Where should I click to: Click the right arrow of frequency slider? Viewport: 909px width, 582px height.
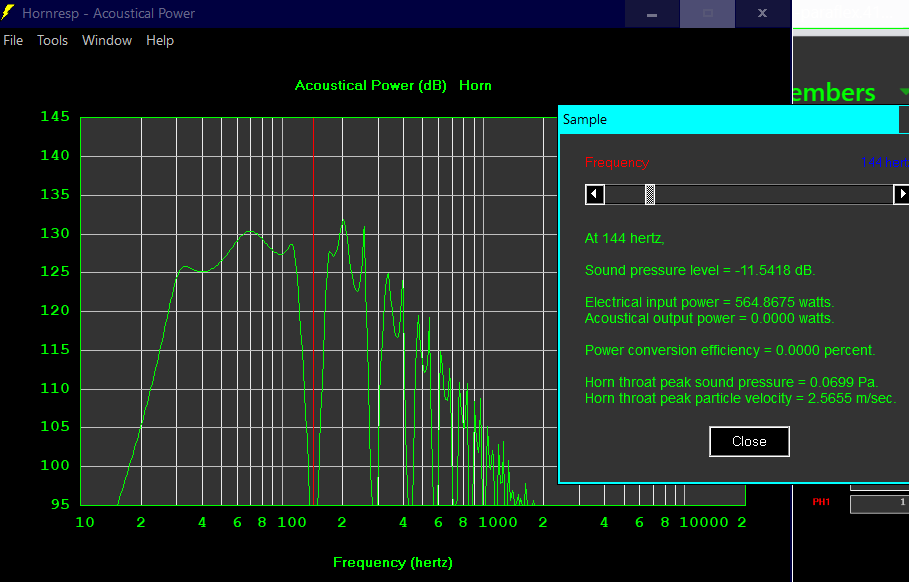(x=901, y=194)
